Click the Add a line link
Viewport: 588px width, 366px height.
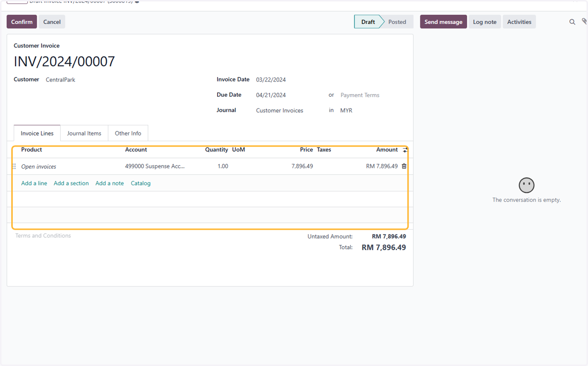pos(34,183)
